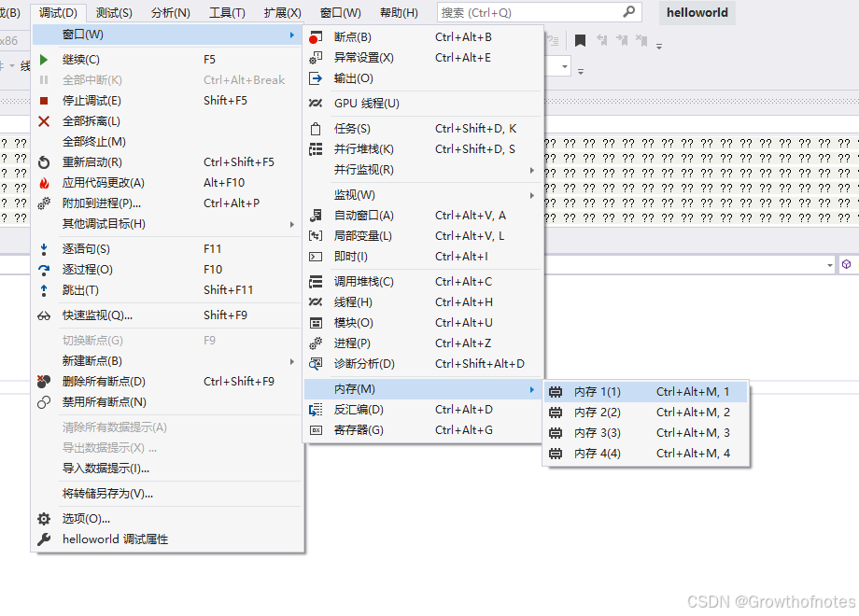Viewport: 859px width, 616px height.
Task: Open the Debug (调试) menu
Action: [58, 12]
